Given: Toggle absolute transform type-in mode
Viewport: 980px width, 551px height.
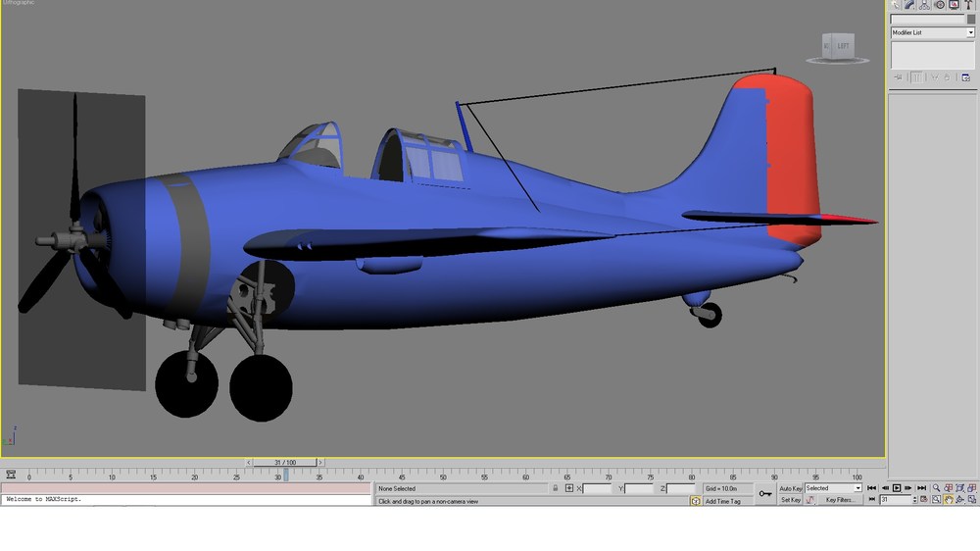Looking at the screenshot, I should 568,488.
